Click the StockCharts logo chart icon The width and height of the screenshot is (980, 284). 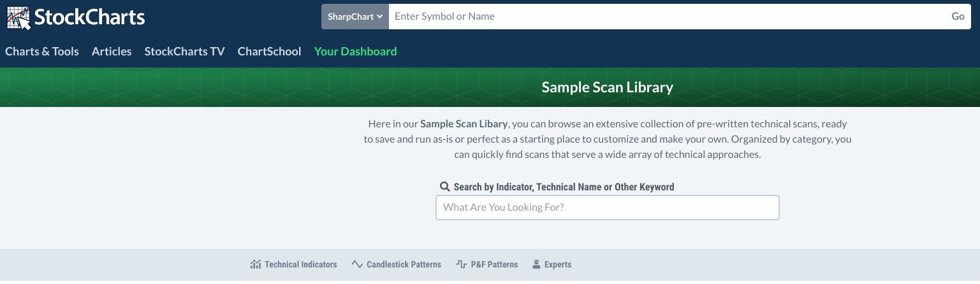pos(18,17)
